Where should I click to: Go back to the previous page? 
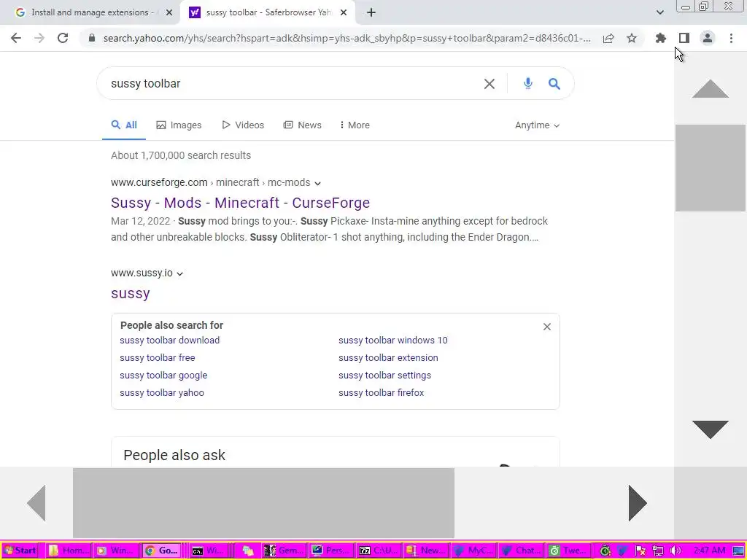(x=16, y=38)
